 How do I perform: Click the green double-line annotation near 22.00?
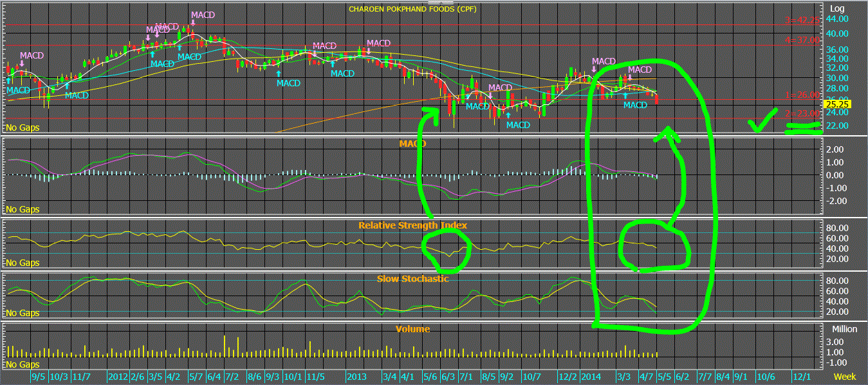(x=804, y=127)
